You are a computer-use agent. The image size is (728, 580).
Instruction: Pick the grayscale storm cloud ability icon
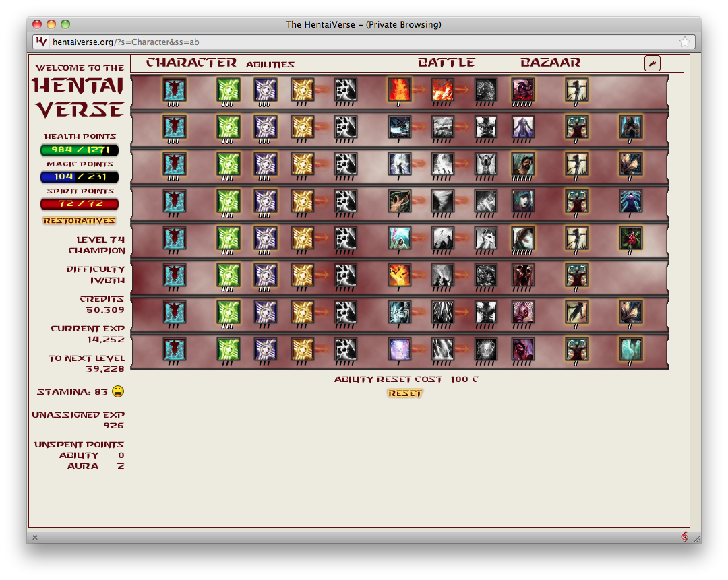(442, 127)
